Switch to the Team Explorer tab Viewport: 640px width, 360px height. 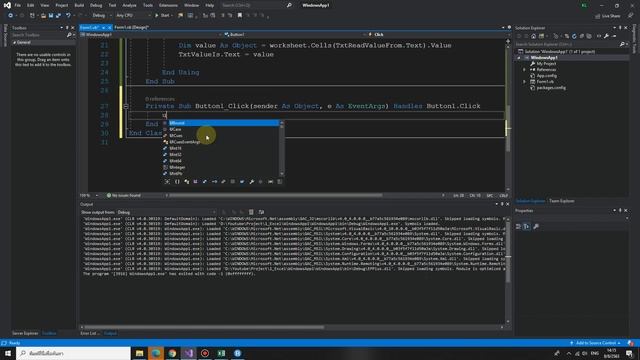(x=562, y=201)
